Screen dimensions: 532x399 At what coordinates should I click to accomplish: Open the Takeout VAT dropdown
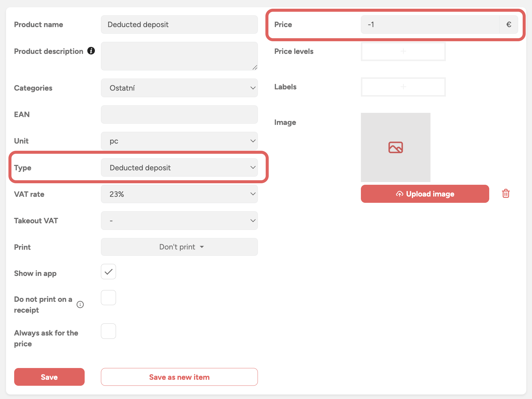coord(179,221)
